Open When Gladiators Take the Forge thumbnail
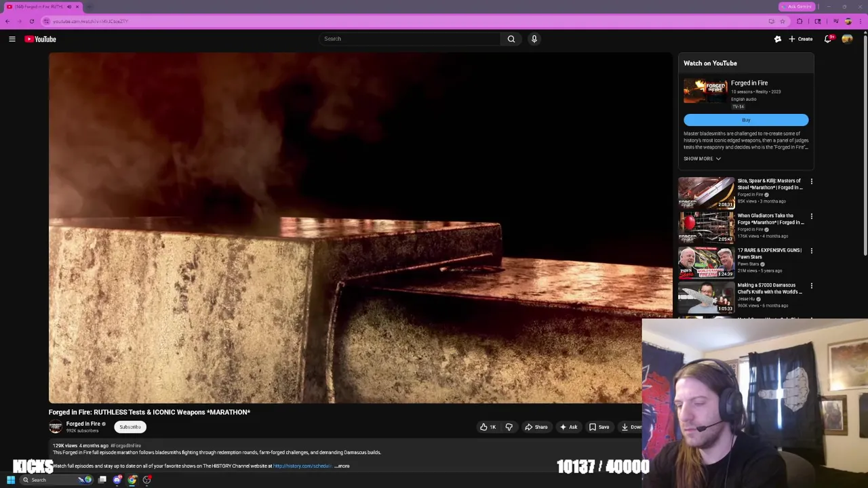Image resolution: width=868 pixels, height=488 pixels. click(x=706, y=227)
